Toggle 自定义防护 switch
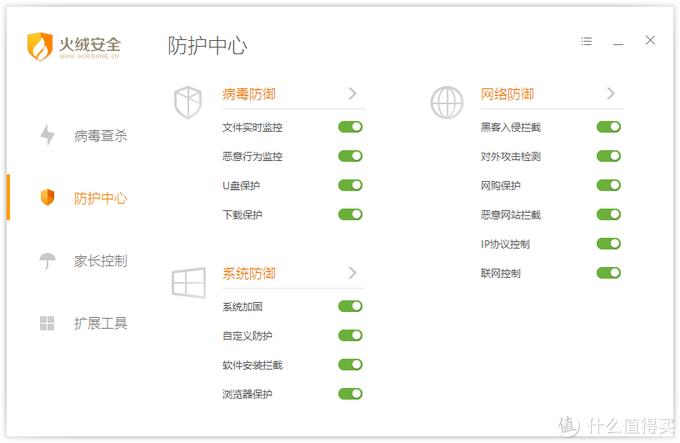Viewport: 680px width, 443px height. coord(350,335)
